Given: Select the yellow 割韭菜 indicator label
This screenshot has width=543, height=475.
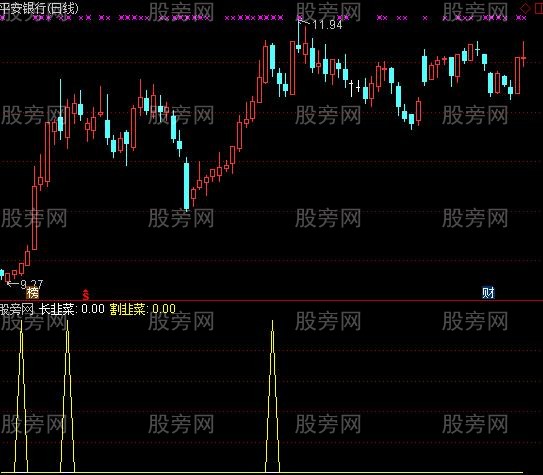Looking at the screenshot, I should (x=143, y=309).
